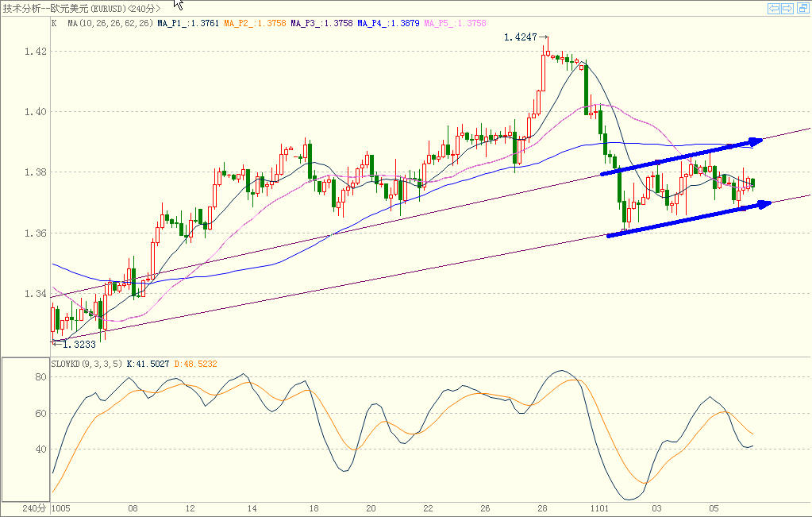This screenshot has width=812, height=517.
Task: Select the blue MA_P4_:1.3879 legend value
Action: (388, 23)
